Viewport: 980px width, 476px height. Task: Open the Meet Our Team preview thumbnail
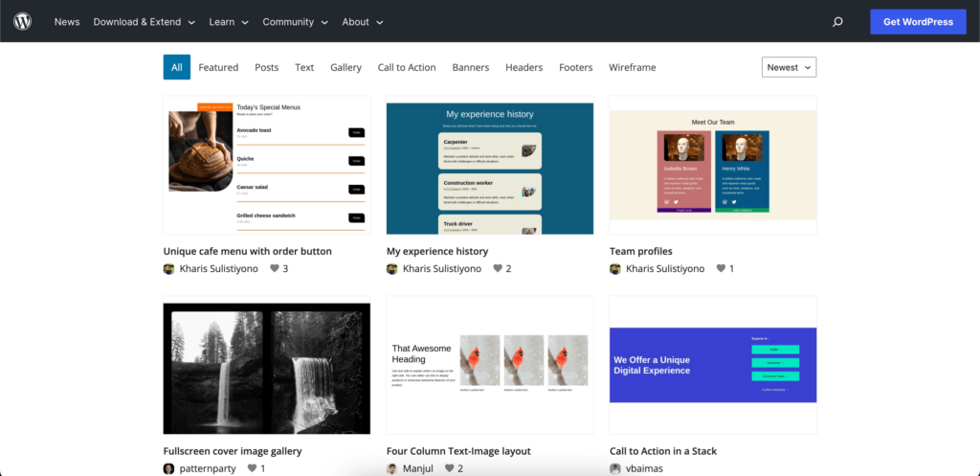click(x=713, y=165)
